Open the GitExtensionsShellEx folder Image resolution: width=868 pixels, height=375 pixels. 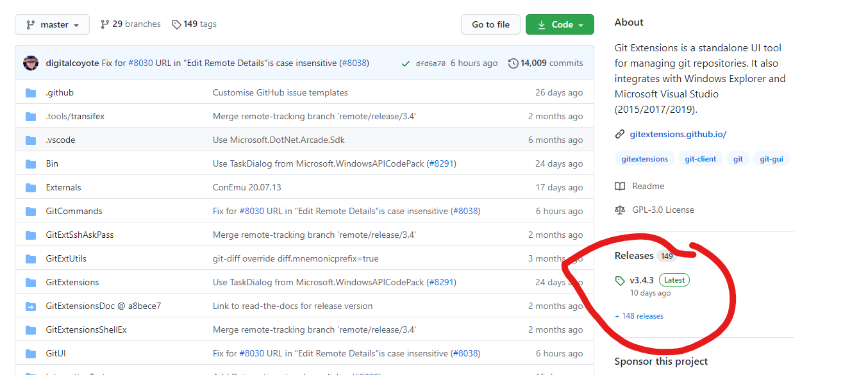[x=86, y=329]
